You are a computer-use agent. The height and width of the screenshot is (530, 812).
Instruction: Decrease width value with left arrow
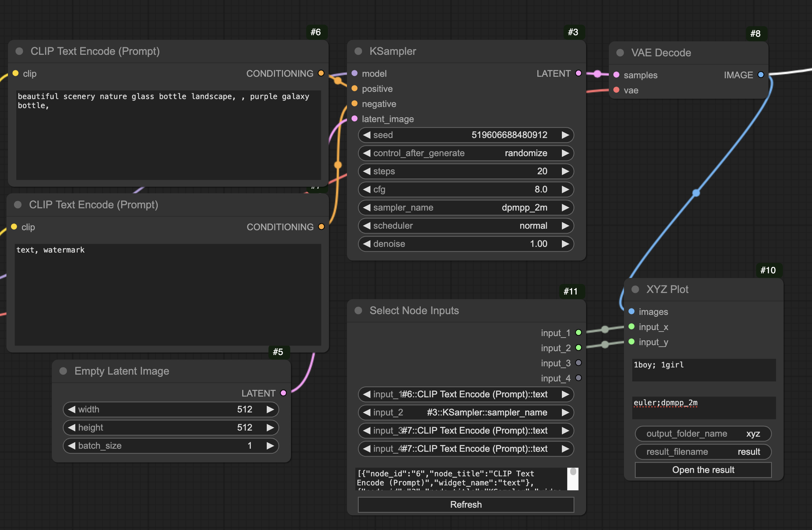tap(72, 409)
